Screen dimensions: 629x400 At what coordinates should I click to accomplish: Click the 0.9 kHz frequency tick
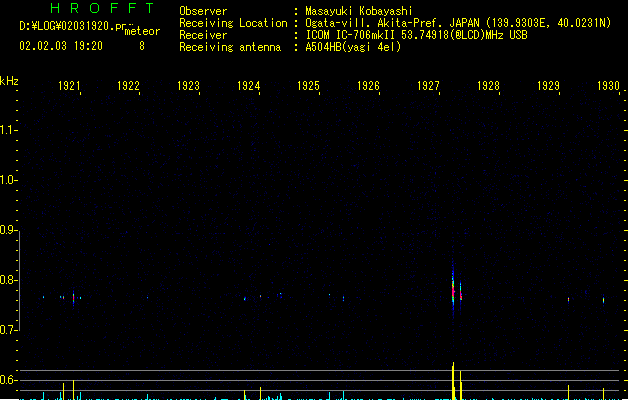pos(8,230)
